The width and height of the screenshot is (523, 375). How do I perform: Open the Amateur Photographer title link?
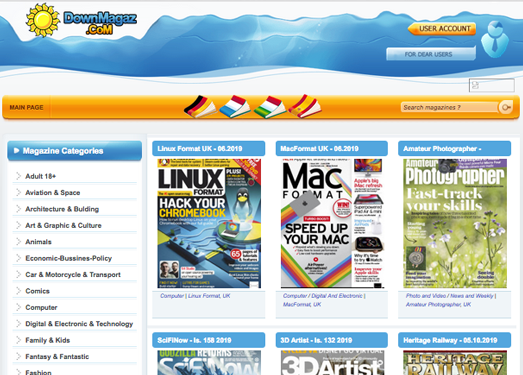442,149
